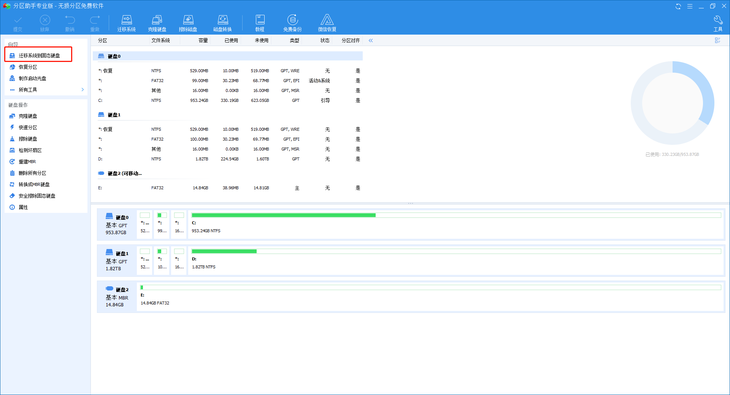Click the 免费备份 toolbar icon
Image resolution: width=730 pixels, height=395 pixels.
click(292, 23)
